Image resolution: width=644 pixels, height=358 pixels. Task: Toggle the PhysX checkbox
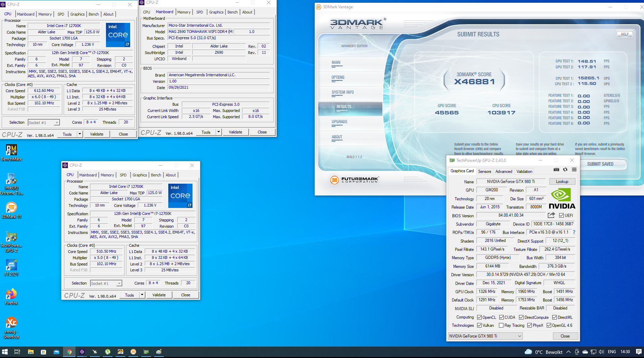click(x=529, y=325)
